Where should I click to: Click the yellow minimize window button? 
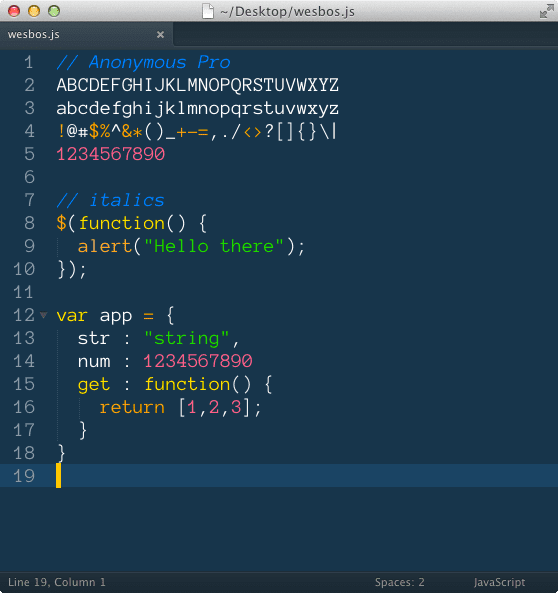(x=34, y=11)
